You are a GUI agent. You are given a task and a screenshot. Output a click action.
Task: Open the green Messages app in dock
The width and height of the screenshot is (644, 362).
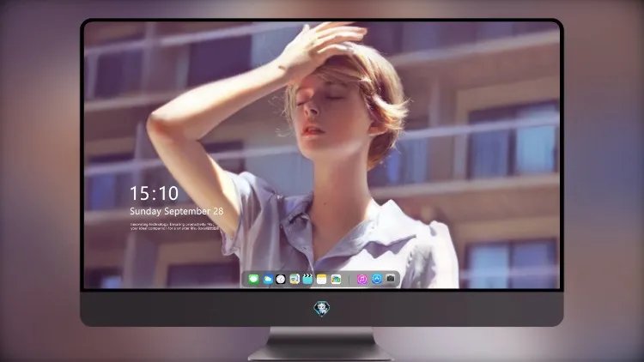[253, 280]
